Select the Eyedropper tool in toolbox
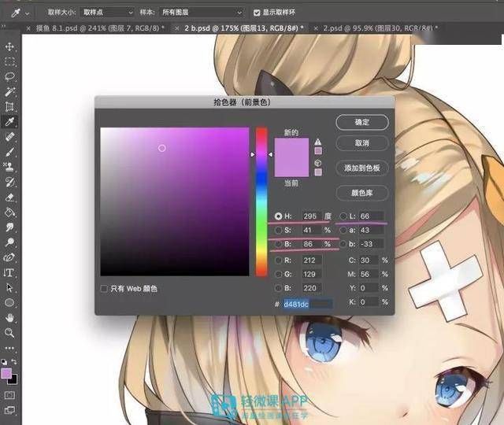Viewport: 504px width, 425px height. 9,121
